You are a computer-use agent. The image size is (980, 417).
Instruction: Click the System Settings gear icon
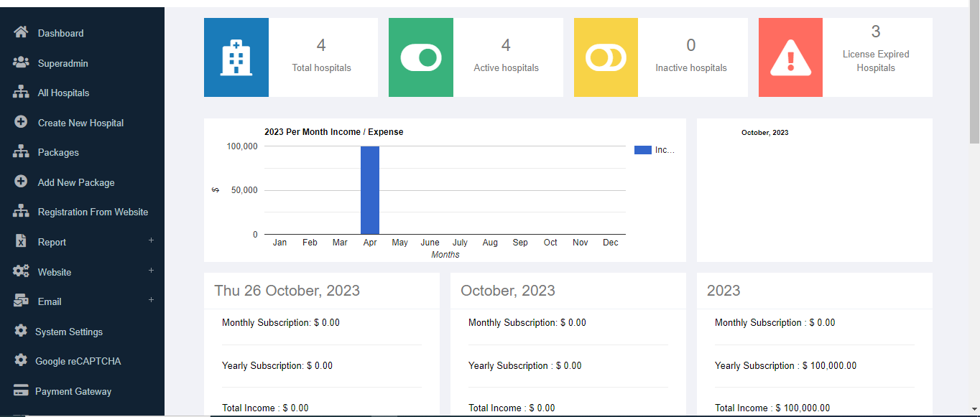point(21,331)
